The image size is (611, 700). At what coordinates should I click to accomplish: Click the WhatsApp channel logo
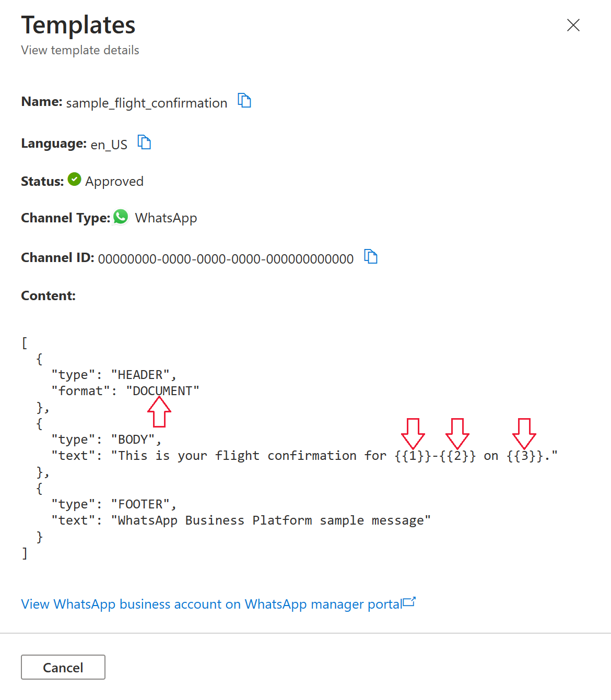121,217
